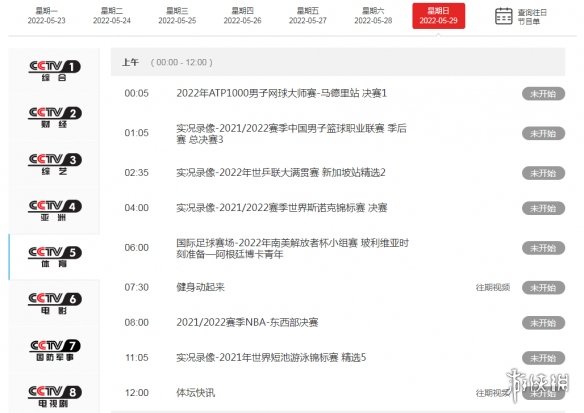Click the 06:00 time entry
Viewport: 584px width, 413px height.
click(137, 248)
